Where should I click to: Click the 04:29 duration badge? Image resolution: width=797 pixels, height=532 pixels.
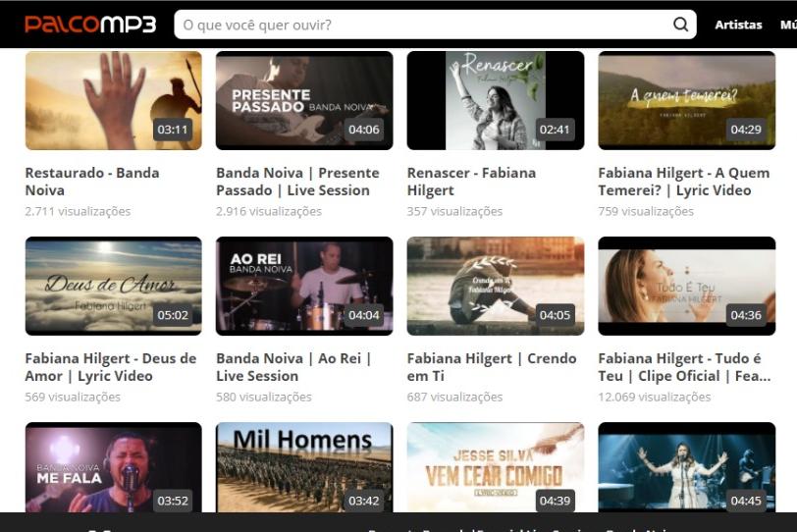[x=746, y=130]
